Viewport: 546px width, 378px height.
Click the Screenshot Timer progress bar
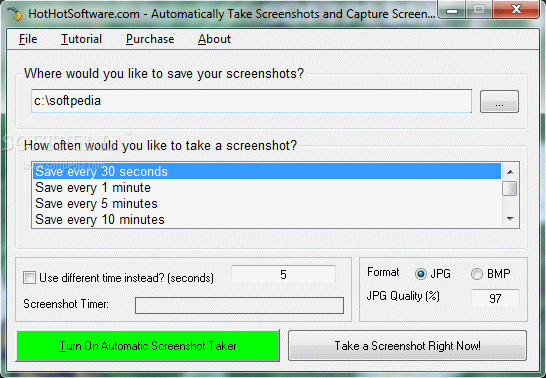(x=239, y=305)
